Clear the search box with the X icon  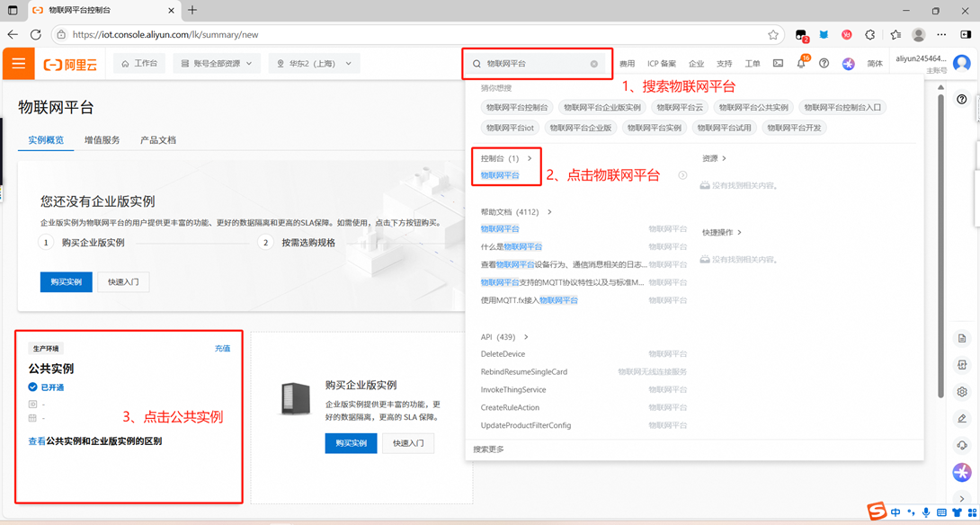tap(593, 64)
